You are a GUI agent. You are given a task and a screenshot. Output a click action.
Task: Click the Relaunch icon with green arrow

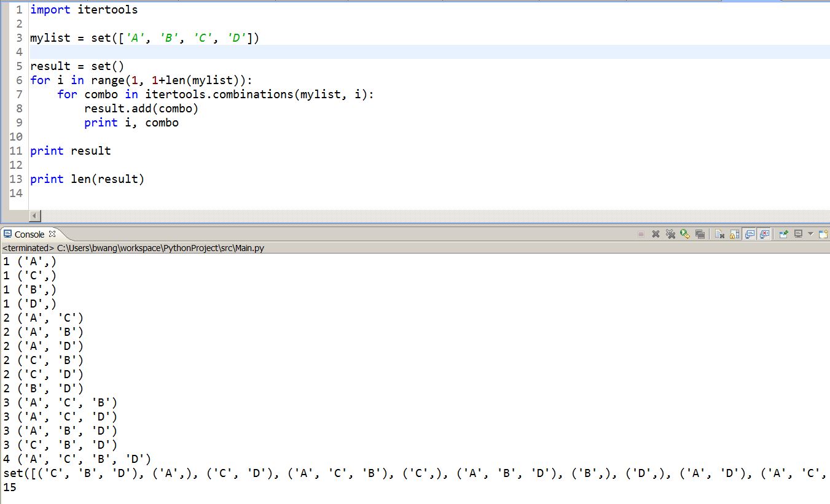pyautogui.click(x=684, y=234)
